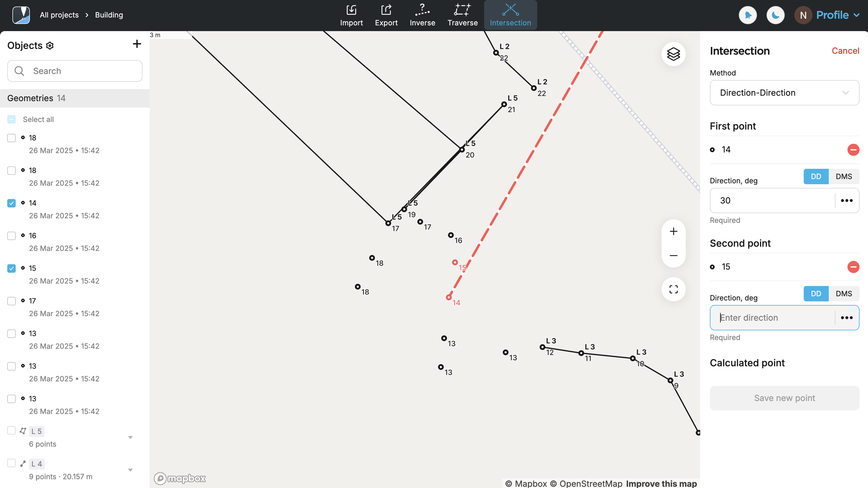Click Save new point button
868x488 pixels.
(x=784, y=398)
